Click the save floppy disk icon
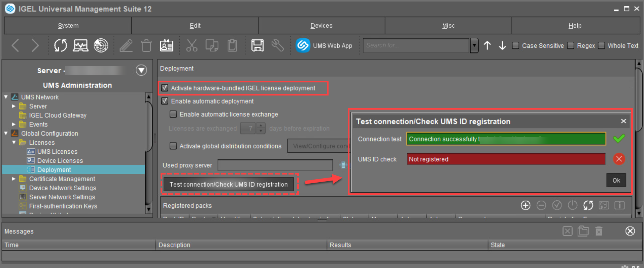Image resolution: width=644 pixels, height=268 pixels. pos(257,45)
